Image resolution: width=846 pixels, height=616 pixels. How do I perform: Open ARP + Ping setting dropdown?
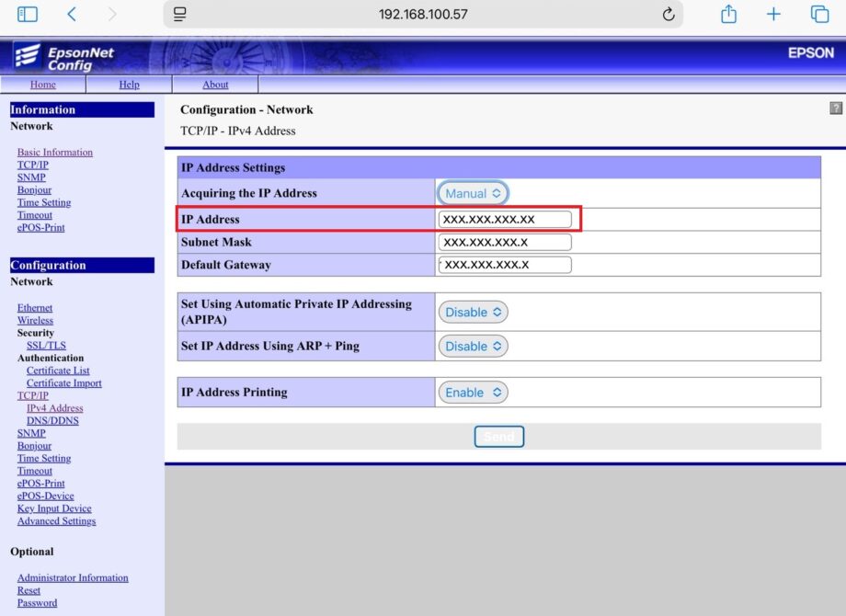tap(473, 346)
